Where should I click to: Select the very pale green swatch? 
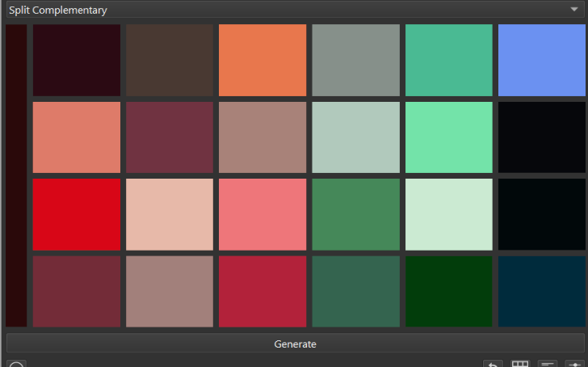(448, 214)
